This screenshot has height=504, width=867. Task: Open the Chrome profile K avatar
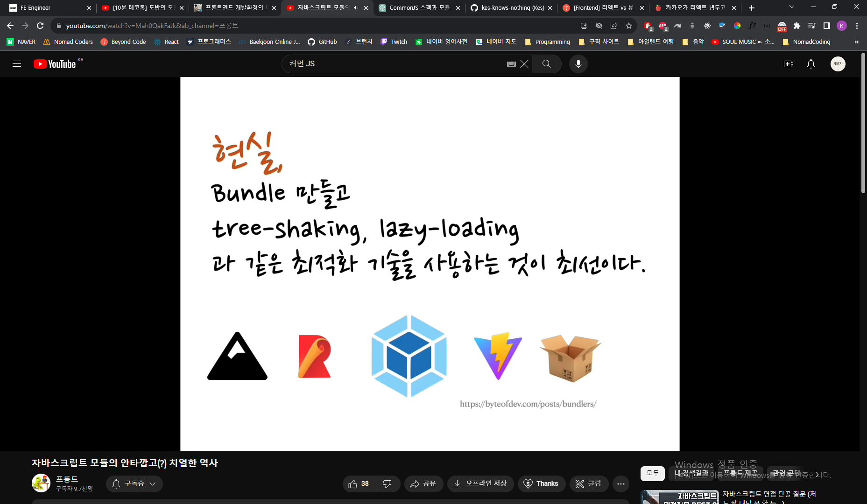click(842, 26)
